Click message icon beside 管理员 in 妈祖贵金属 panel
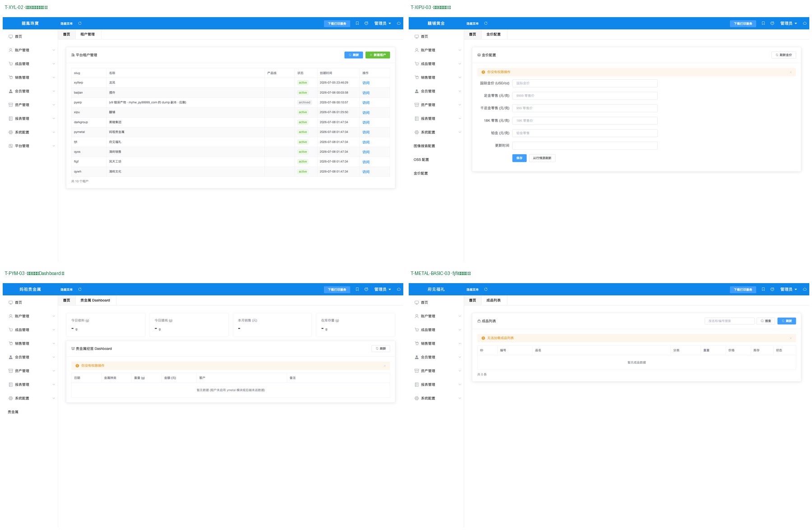Viewport: 812px width, 532px height. tap(366, 289)
